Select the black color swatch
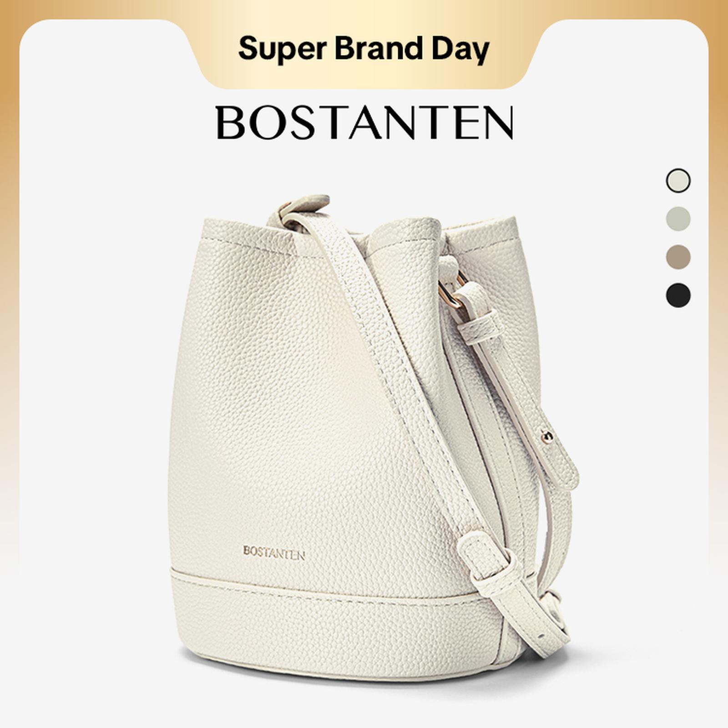The width and height of the screenshot is (728, 728). tap(678, 295)
